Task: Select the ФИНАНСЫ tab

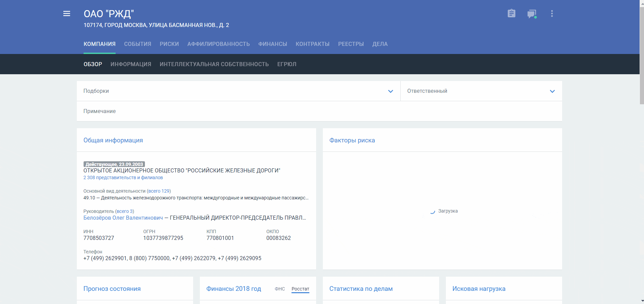Action: point(273,44)
